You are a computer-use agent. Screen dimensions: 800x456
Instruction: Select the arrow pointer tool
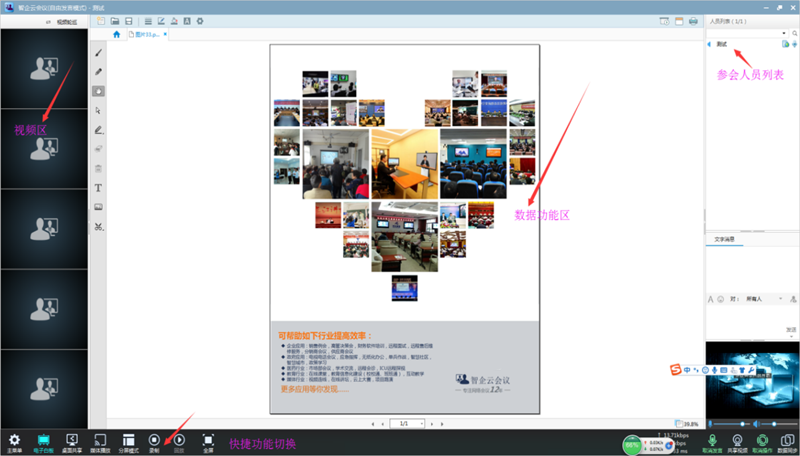[98, 111]
